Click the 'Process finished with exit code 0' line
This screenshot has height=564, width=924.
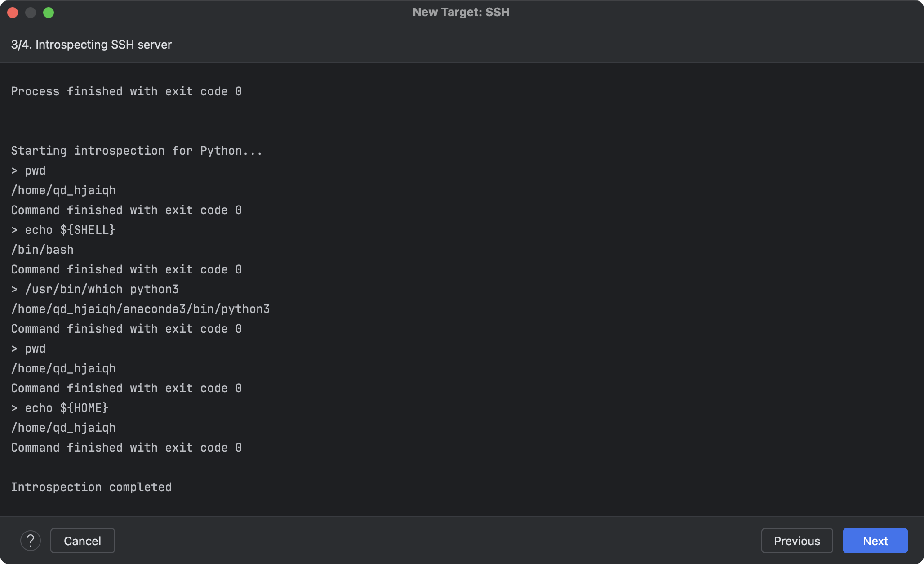pyautogui.click(x=126, y=91)
